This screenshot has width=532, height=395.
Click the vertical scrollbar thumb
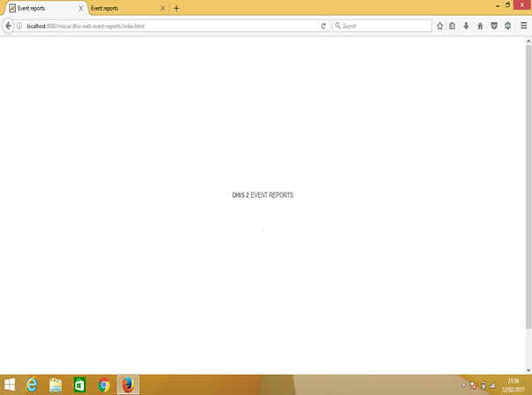click(528, 186)
